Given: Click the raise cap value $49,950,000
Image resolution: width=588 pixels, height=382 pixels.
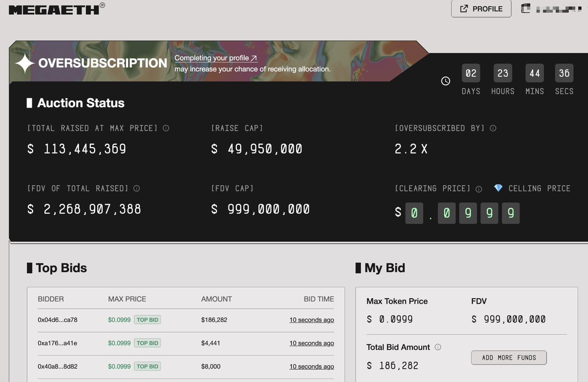Looking at the screenshot, I should click(x=257, y=149).
